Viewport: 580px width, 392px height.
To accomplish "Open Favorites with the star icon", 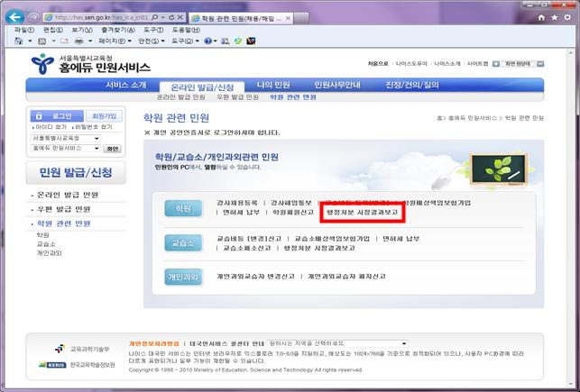I will 554,17.
